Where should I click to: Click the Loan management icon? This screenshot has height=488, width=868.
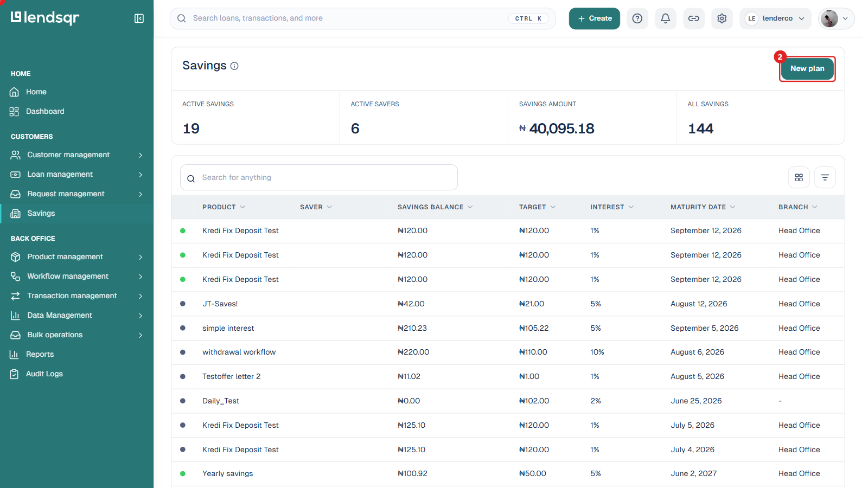(16, 175)
